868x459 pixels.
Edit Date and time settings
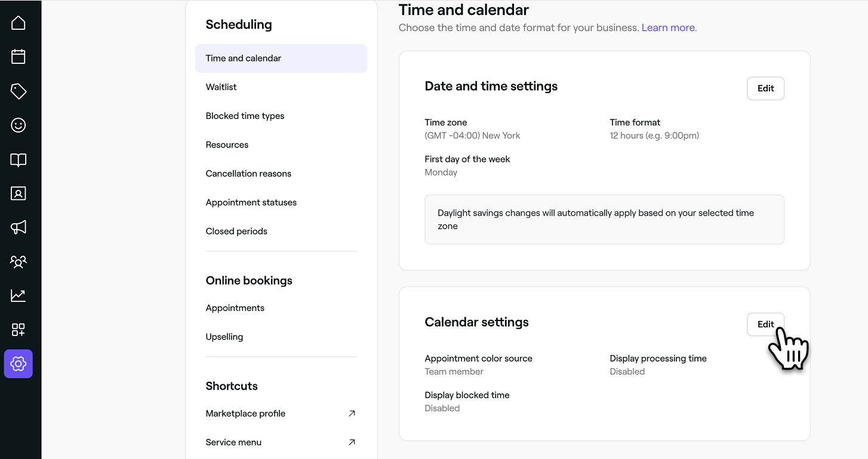pyautogui.click(x=765, y=88)
